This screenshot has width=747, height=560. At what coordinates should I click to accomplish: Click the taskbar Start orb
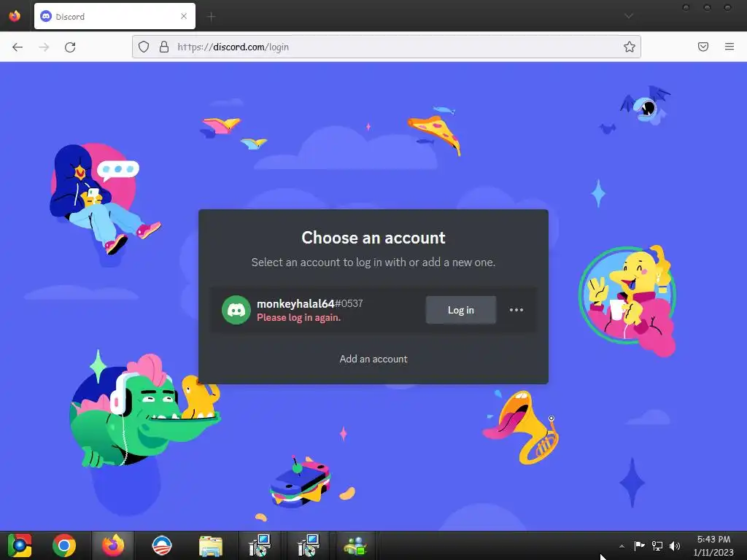pyautogui.click(x=20, y=545)
